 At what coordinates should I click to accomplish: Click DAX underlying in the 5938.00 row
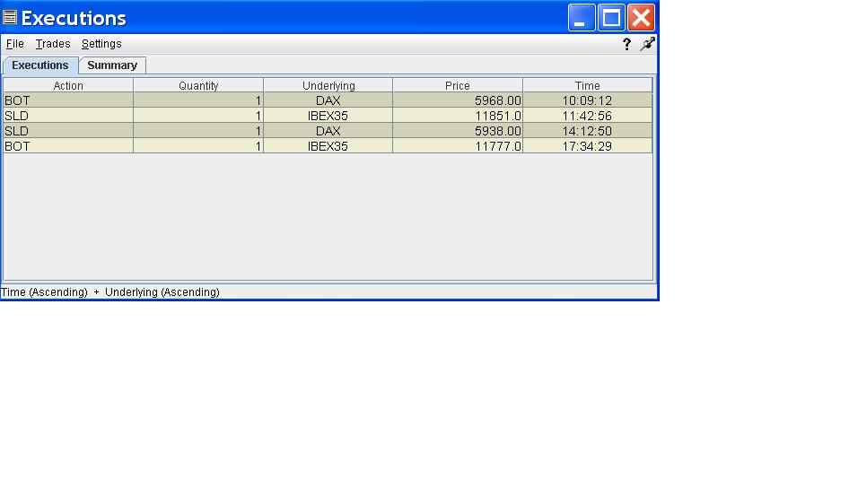tap(328, 130)
